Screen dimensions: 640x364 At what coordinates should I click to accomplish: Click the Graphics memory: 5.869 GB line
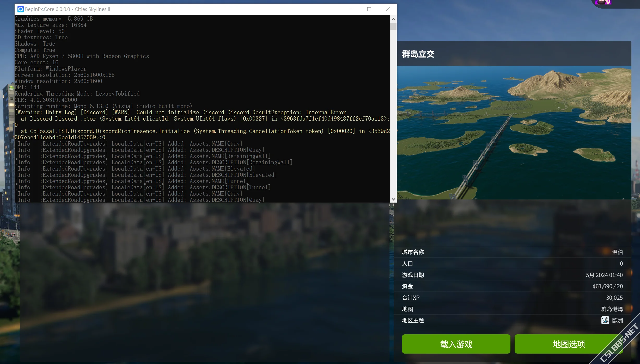pyautogui.click(x=54, y=19)
